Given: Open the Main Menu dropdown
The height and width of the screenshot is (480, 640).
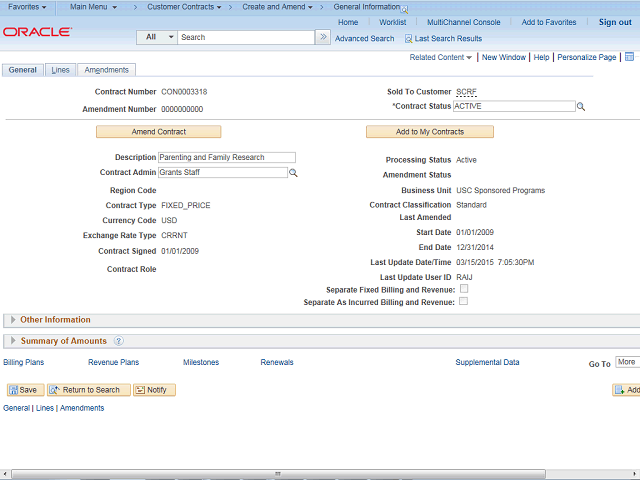Looking at the screenshot, I should (x=93, y=7).
